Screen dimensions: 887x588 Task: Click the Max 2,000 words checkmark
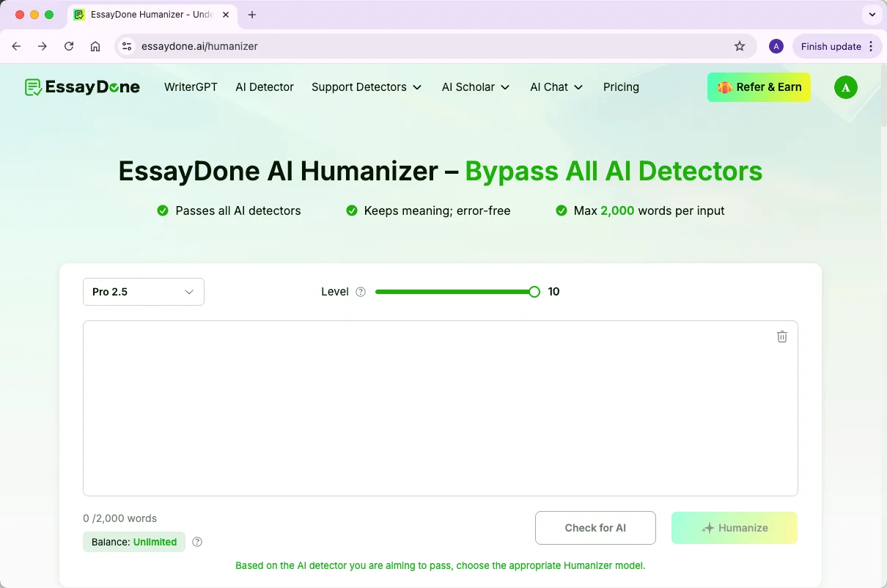coord(562,210)
